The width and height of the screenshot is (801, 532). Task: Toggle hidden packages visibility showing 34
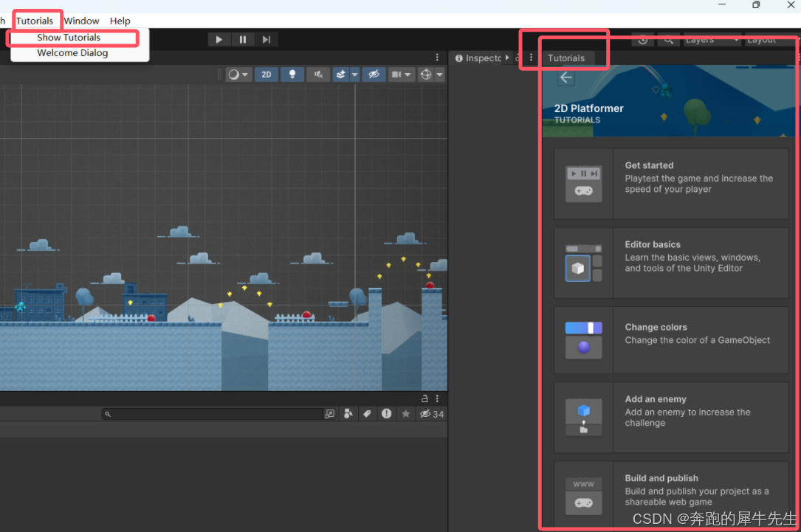click(432, 414)
